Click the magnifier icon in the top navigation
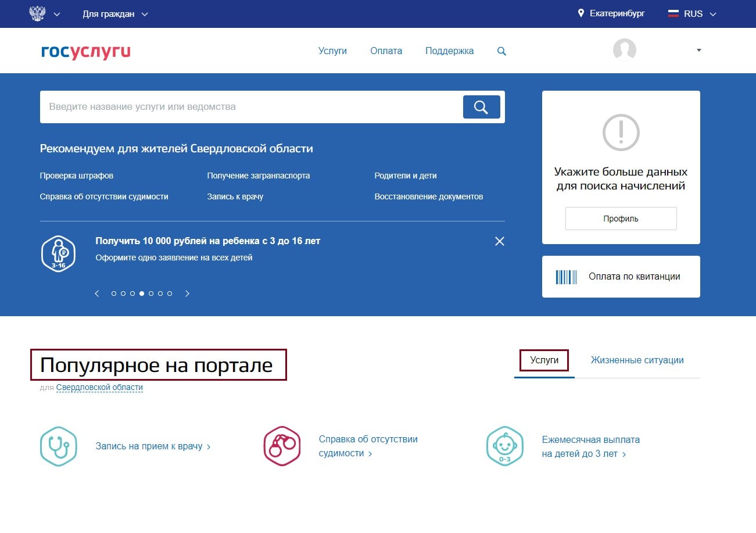The width and height of the screenshot is (756, 533). point(501,51)
